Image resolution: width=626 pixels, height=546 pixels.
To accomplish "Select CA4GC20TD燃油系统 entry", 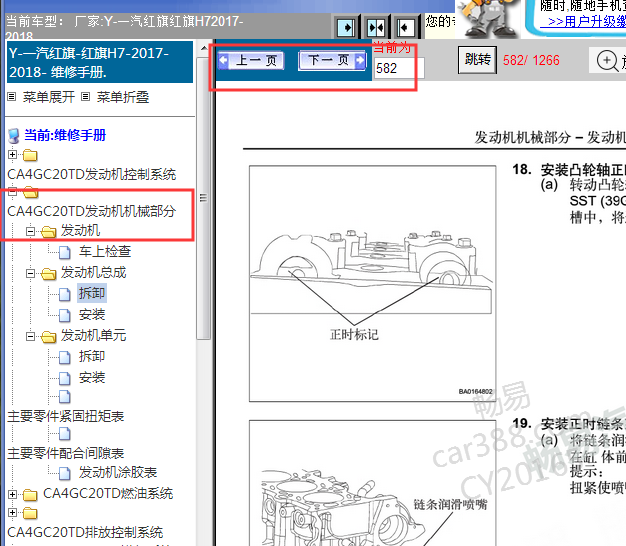I will [108, 494].
